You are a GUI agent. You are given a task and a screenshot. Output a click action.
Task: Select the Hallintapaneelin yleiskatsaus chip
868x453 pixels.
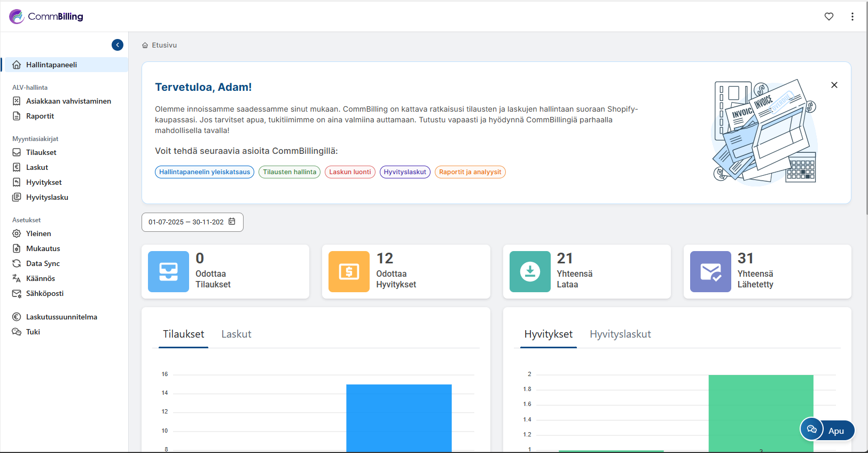pos(205,172)
